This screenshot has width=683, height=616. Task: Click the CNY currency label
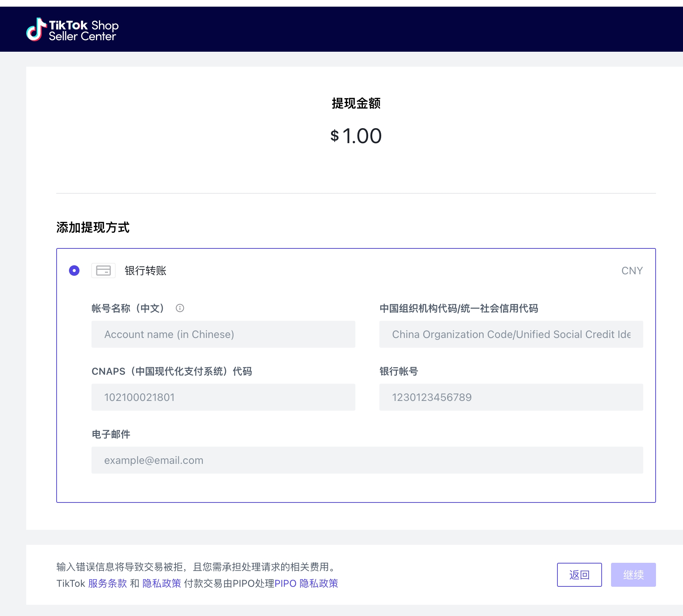click(x=632, y=271)
